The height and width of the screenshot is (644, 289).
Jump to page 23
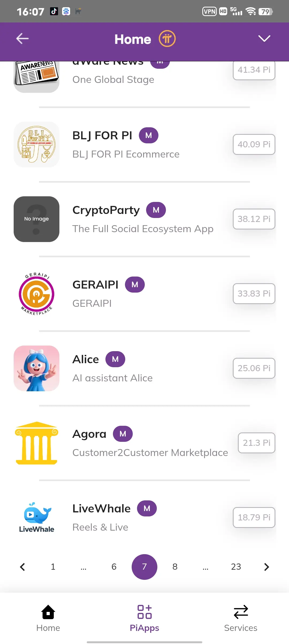pyautogui.click(x=236, y=567)
